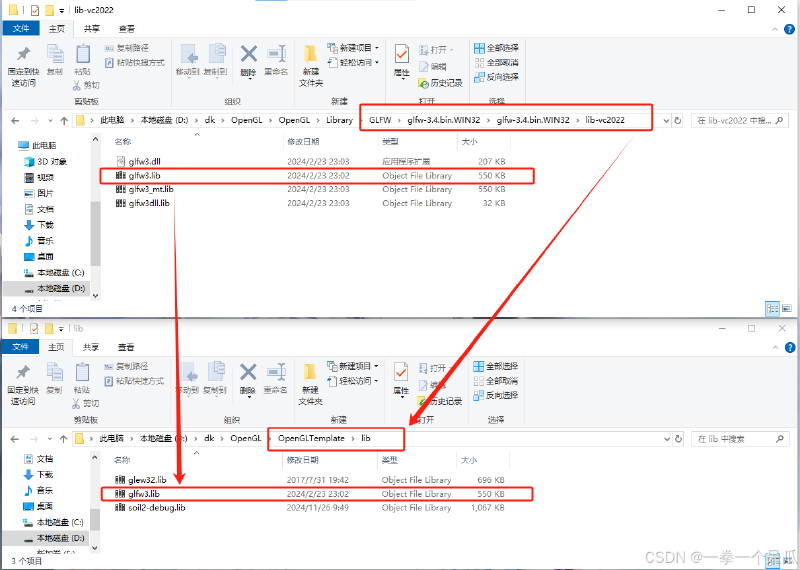Toggle the quick access toolbar properties checkmark in lib-vc2022 title bar
The width and height of the screenshot is (800, 570).
click(35, 10)
